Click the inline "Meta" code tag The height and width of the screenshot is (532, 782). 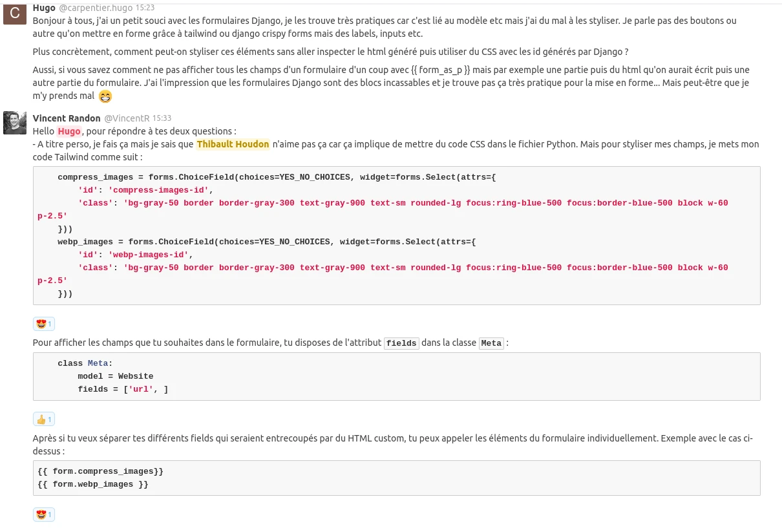click(x=491, y=343)
